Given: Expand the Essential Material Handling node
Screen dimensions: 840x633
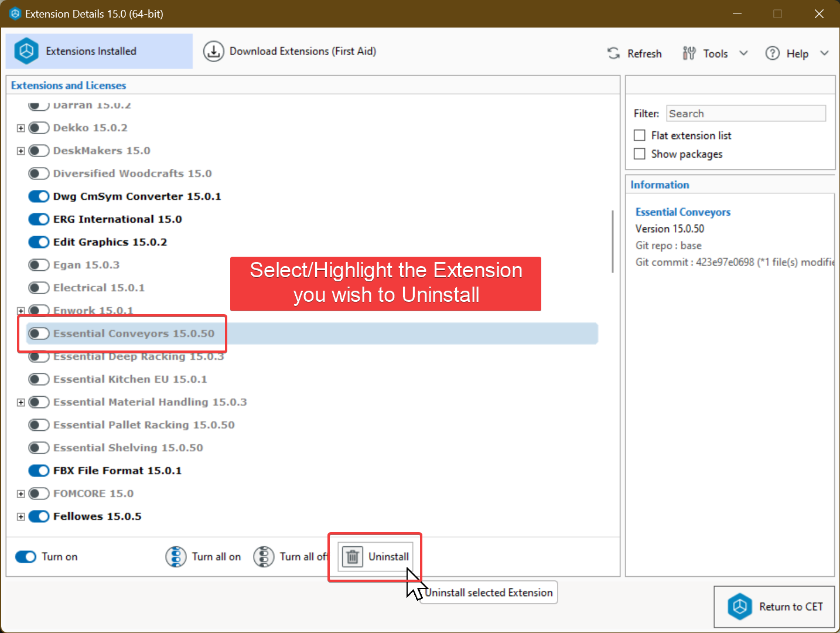Looking at the screenshot, I should pos(21,402).
